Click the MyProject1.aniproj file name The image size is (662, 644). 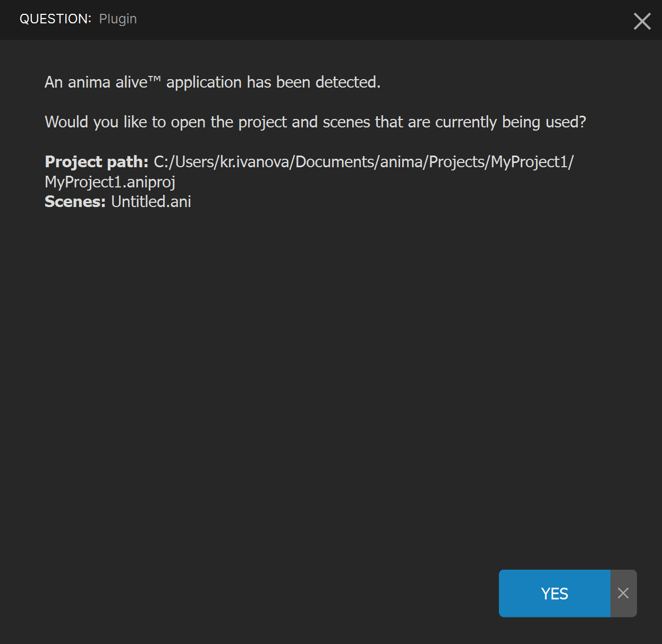tap(110, 182)
